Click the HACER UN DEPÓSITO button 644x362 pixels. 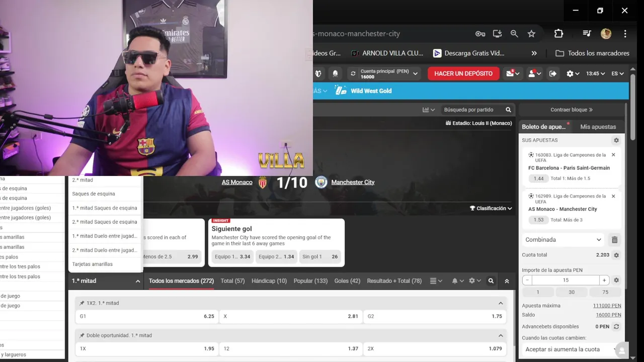click(x=463, y=73)
